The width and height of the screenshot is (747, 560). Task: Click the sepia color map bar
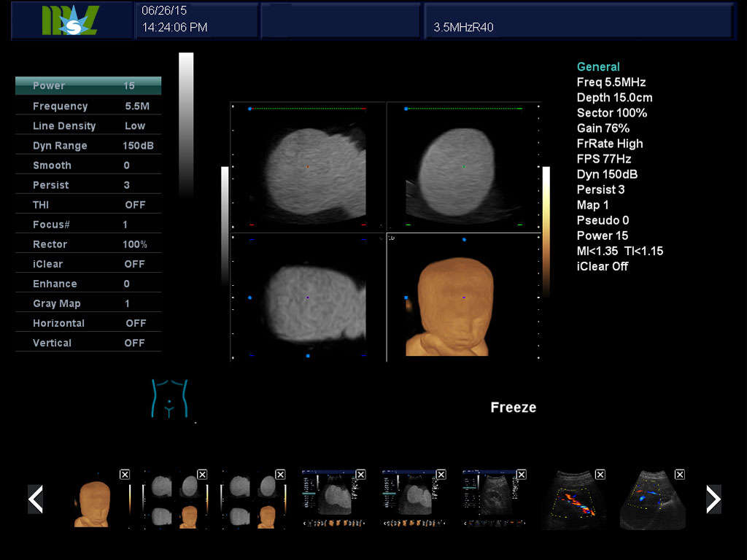546,231
